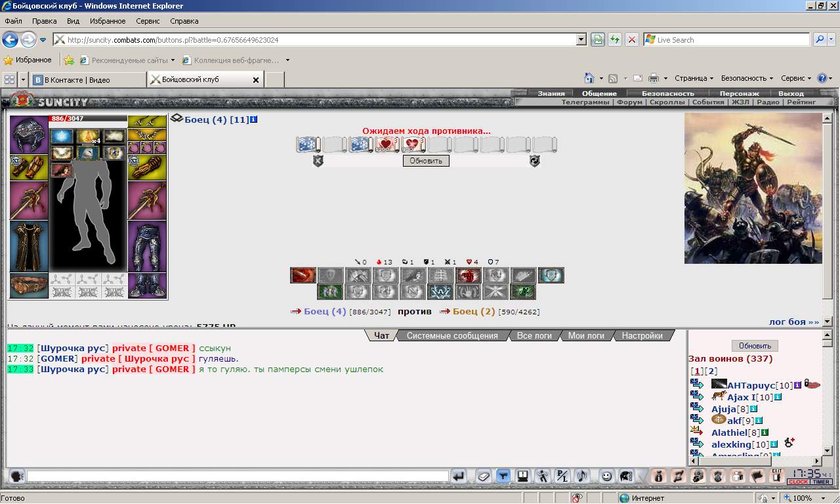Screen dimensions: 840x504
Task: Use the heart scroll labeled 1200
Action: 387,144
